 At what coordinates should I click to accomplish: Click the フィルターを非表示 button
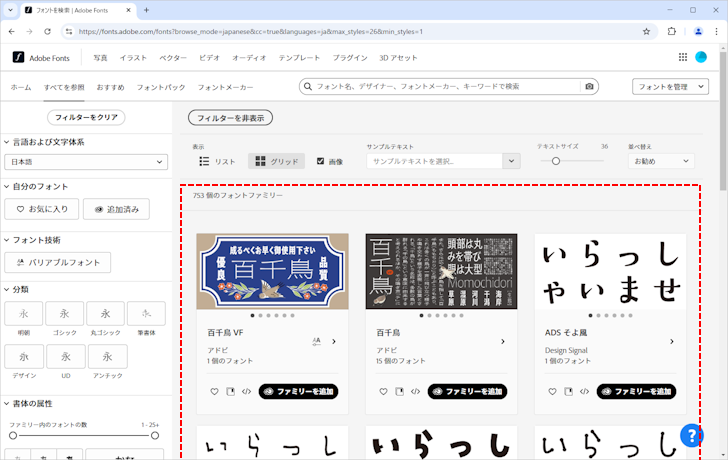pyautogui.click(x=230, y=118)
